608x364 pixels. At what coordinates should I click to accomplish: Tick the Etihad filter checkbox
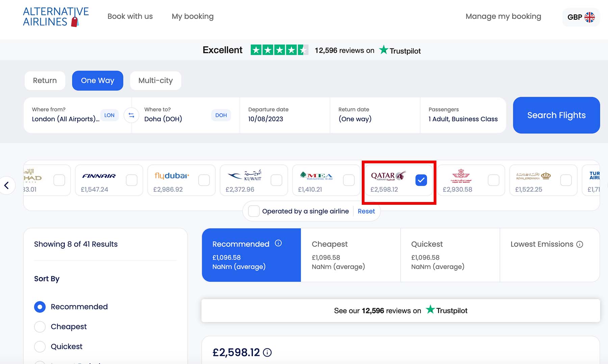(59, 180)
